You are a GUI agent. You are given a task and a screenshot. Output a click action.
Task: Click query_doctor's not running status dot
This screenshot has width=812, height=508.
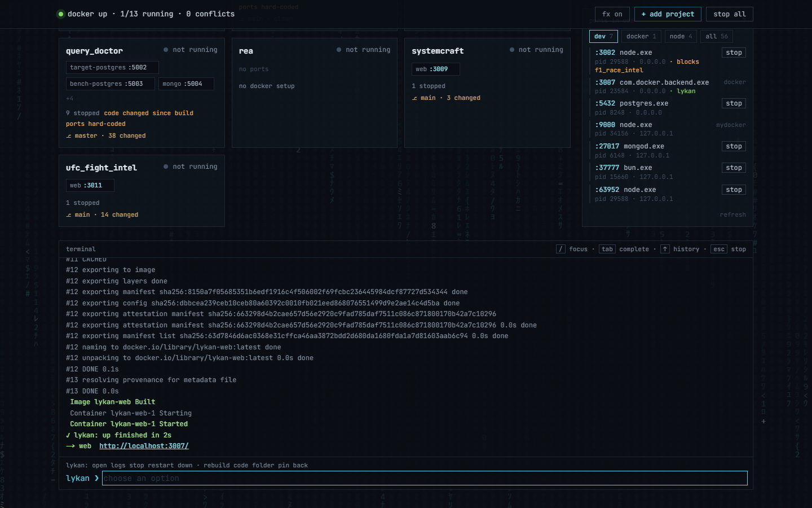click(x=166, y=50)
